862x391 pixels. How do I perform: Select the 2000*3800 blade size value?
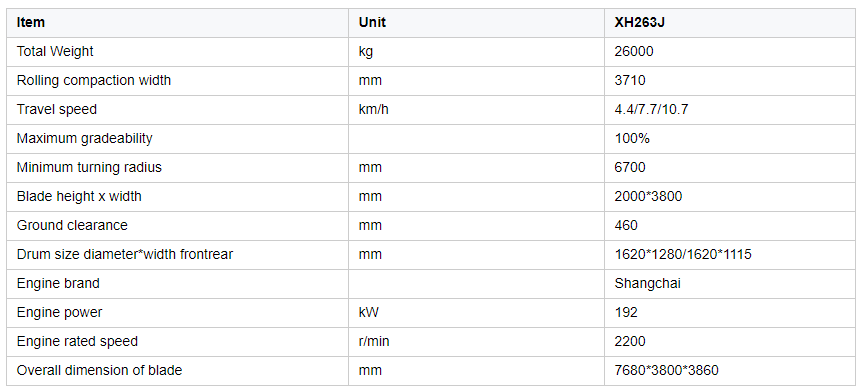[x=648, y=196]
